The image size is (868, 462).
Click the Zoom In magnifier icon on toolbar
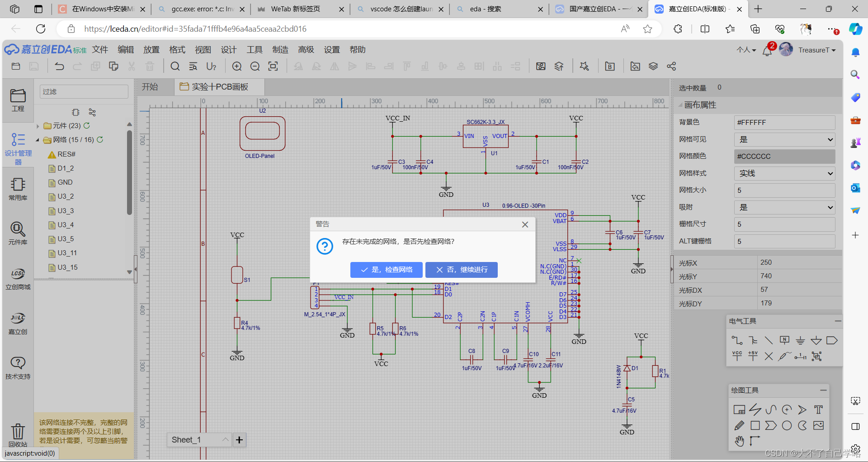[237, 66]
